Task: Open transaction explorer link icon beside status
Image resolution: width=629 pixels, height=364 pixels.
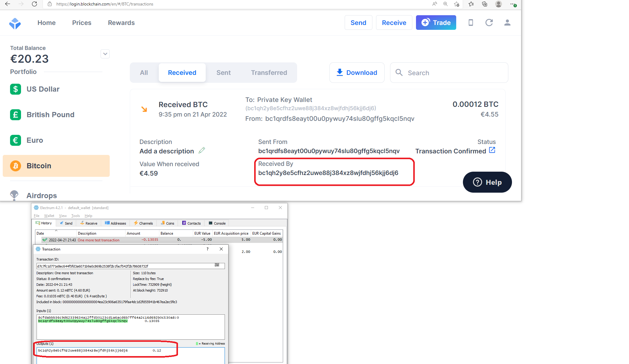Action: (492, 150)
